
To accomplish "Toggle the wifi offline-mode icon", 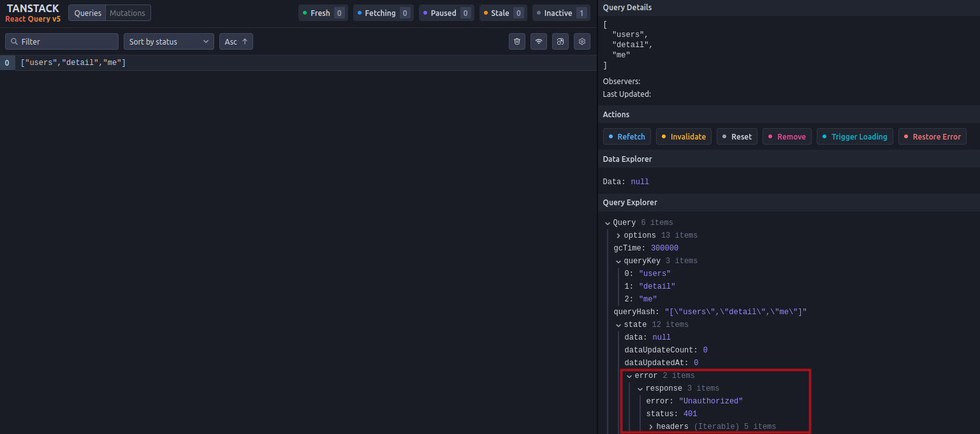I will point(539,41).
